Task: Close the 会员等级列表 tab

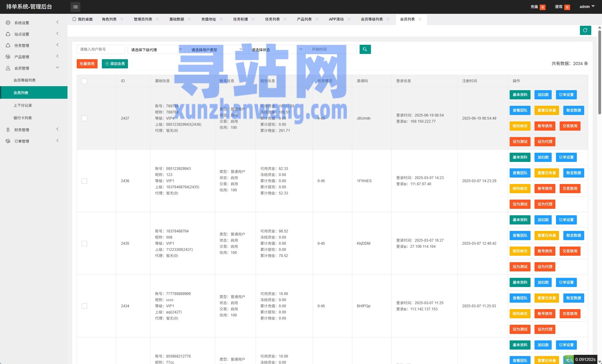Action: pos(388,19)
